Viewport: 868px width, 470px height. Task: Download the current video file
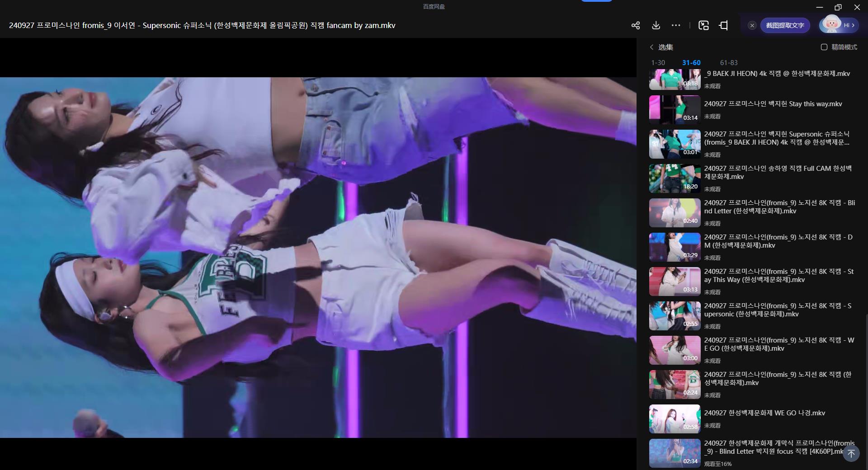pyautogui.click(x=656, y=25)
